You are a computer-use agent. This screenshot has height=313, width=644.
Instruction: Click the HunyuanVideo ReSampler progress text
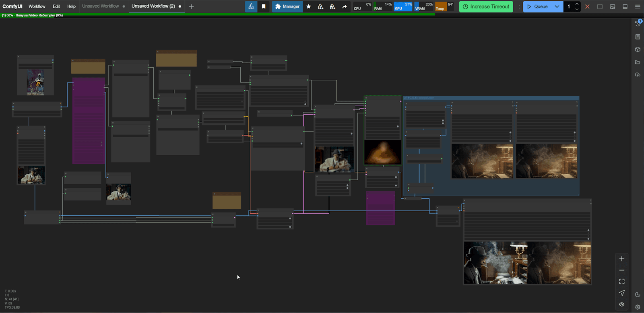click(32, 15)
